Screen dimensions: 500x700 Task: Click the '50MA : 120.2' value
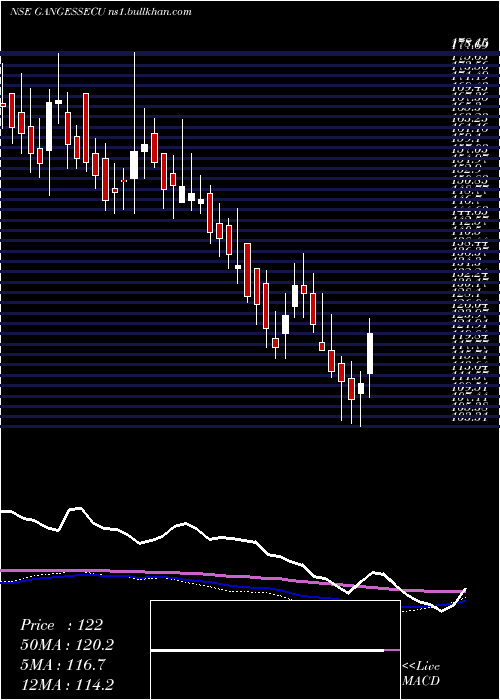67,645
